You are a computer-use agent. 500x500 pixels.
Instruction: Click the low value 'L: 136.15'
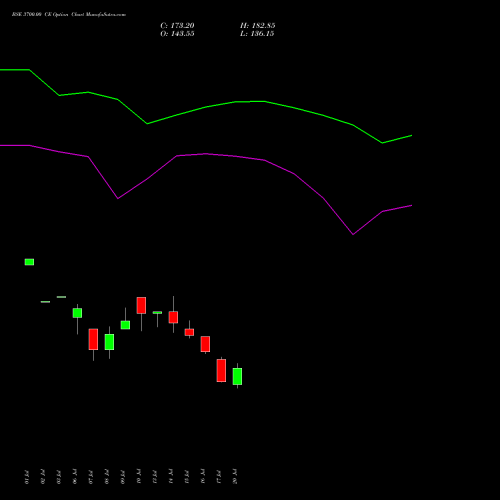coord(257,34)
